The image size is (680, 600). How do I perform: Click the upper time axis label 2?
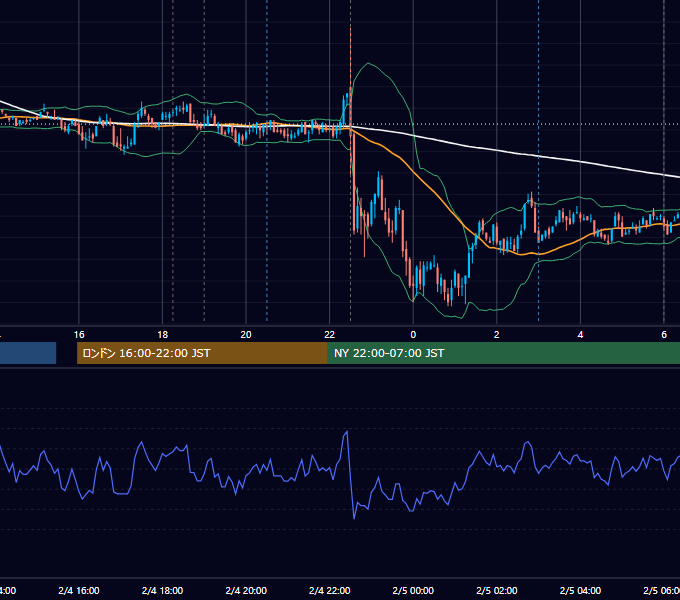click(x=497, y=335)
